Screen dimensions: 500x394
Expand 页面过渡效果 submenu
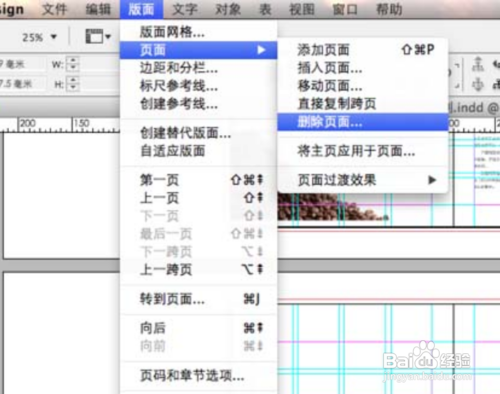click(x=362, y=180)
